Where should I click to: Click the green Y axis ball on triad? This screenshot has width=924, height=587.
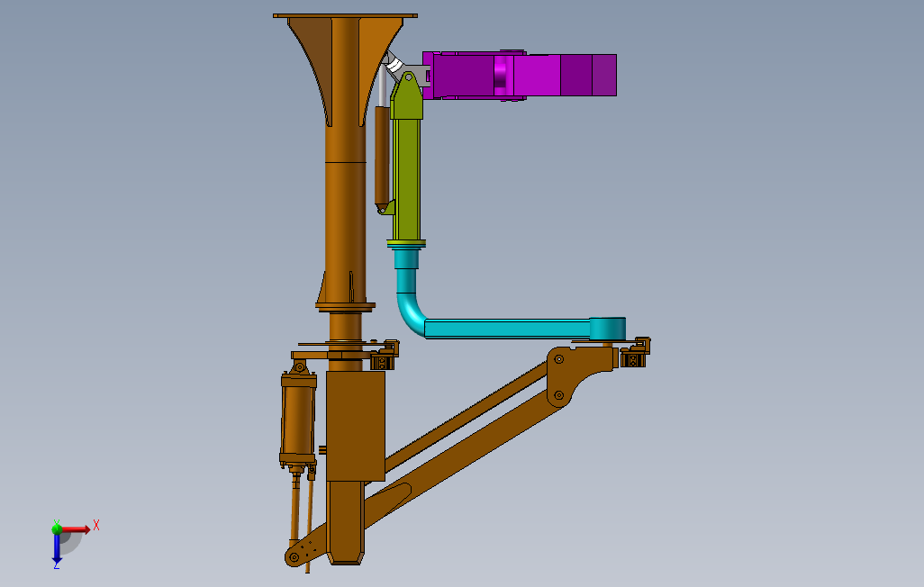pyautogui.click(x=57, y=529)
